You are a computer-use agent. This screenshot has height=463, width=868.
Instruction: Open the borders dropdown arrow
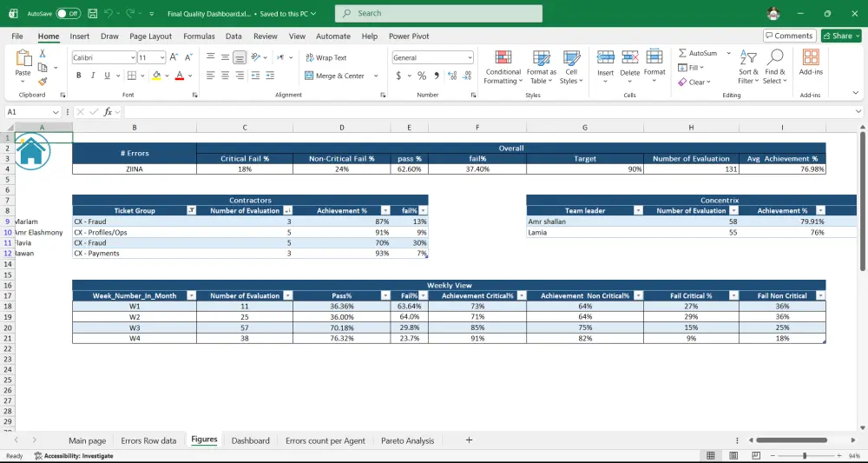pyautogui.click(x=142, y=76)
